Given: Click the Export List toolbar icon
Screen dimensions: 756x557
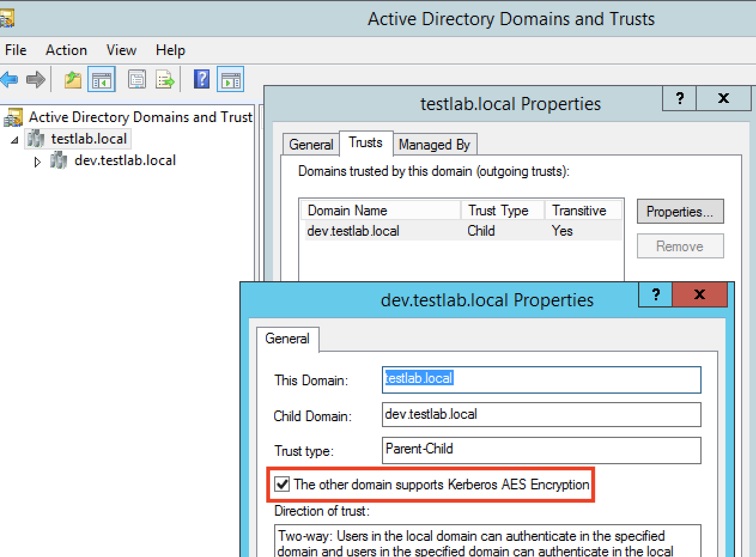Looking at the screenshot, I should click(x=165, y=80).
